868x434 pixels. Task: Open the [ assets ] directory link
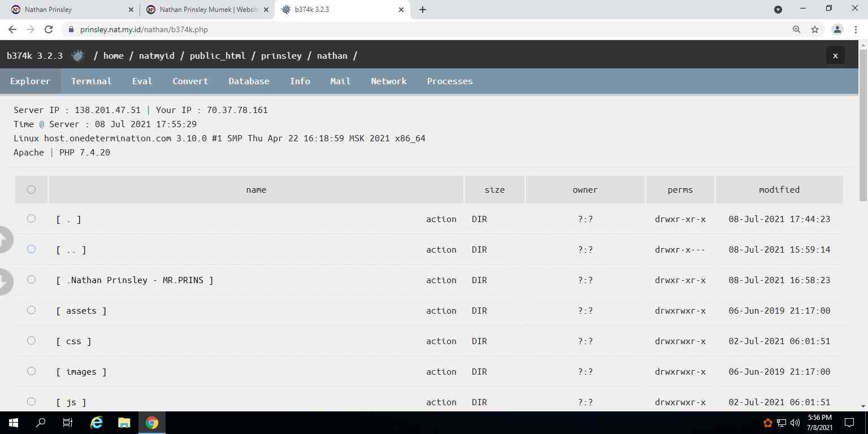click(81, 310)
